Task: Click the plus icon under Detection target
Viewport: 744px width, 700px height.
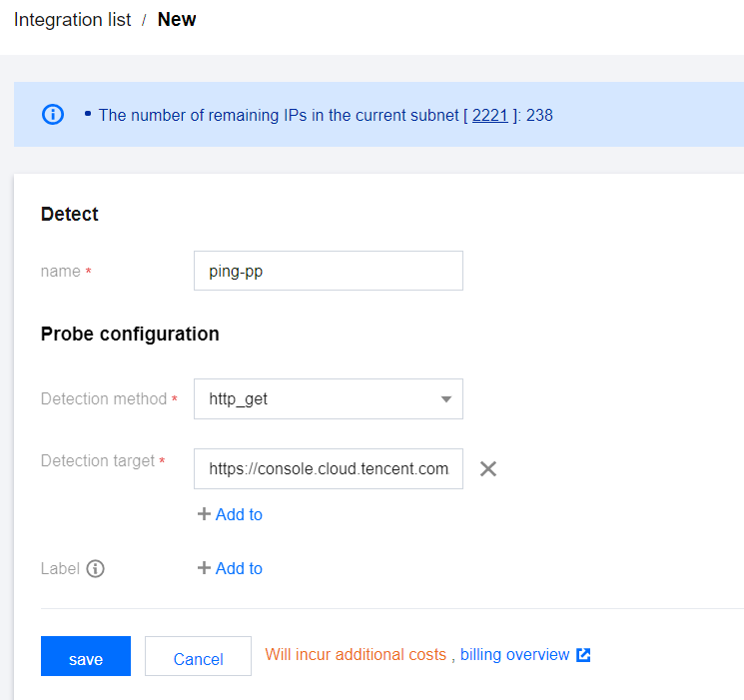Action: [204, 514]
